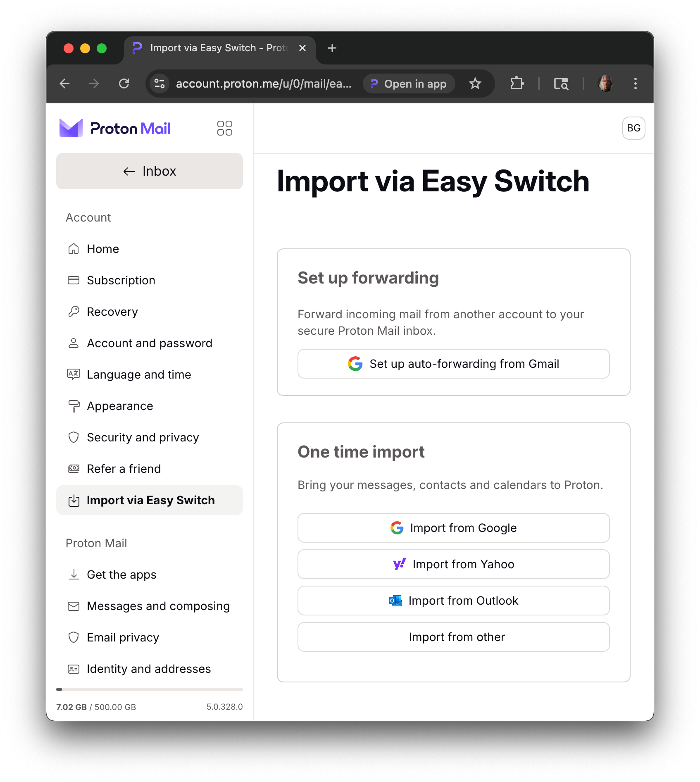Click the Language and time translate icon
The image size is (700, 782).
(74, 374)
